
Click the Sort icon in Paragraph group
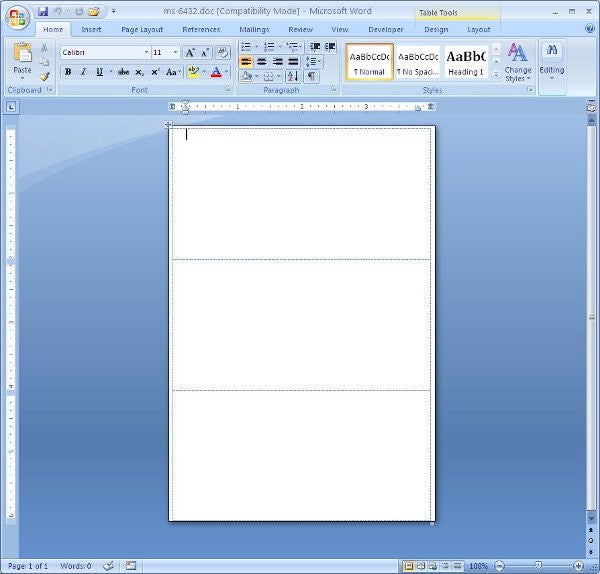pyautogui.click(x=293, y=76)
